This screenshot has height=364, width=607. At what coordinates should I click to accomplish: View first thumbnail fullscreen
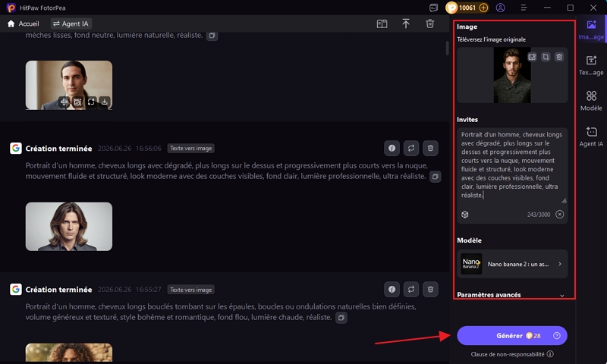click(x=91, y=102)
